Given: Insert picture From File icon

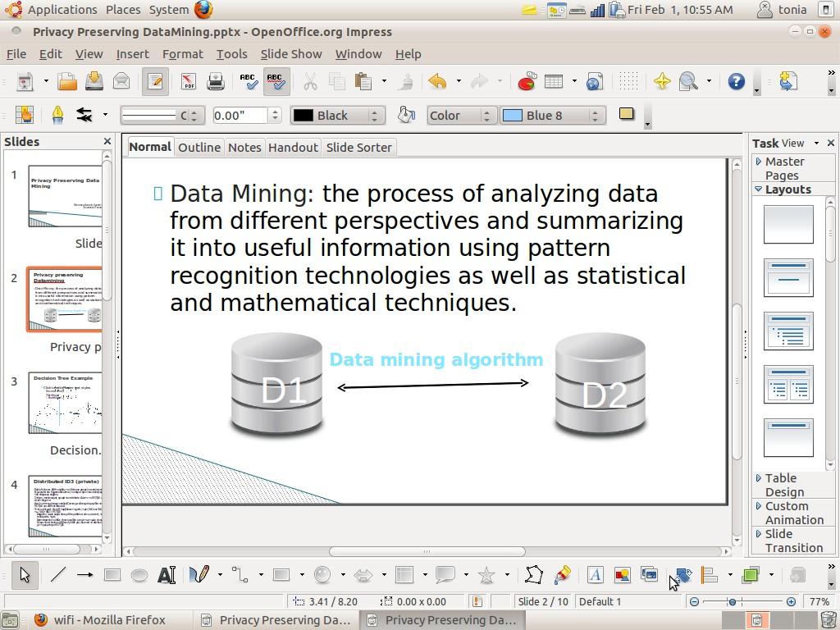Looking at the screenshot, I should 622,575.
